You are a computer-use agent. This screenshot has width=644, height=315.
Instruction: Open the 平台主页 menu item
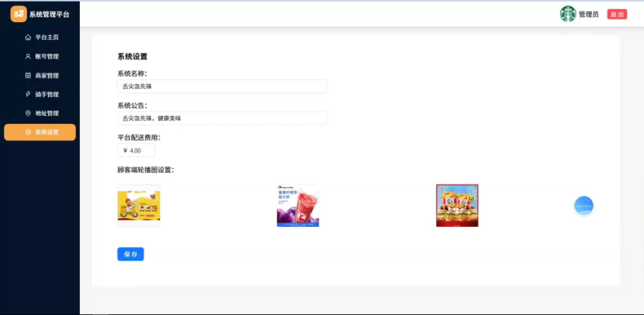(40, 38)
